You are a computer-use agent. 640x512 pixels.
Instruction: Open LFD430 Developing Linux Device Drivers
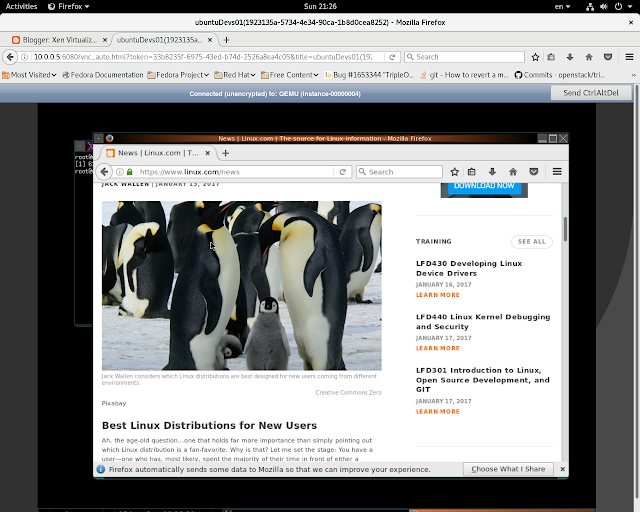[469, 269]
